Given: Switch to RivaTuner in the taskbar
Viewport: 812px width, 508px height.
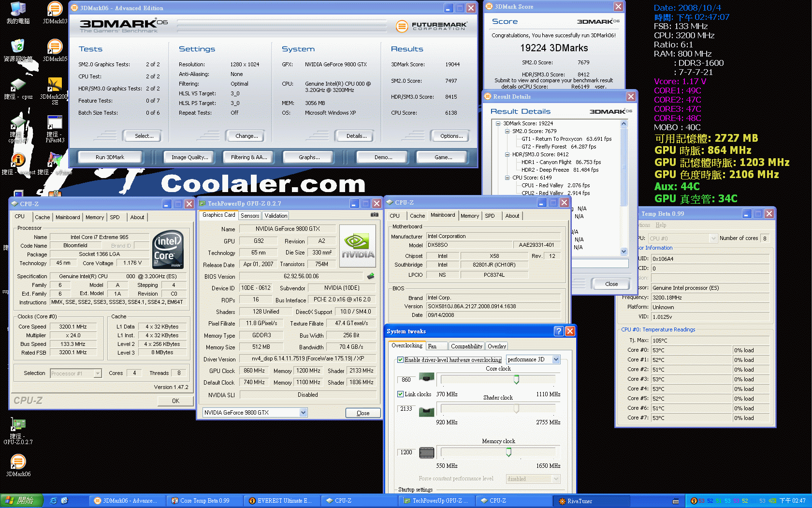Looking at the screenshot, I should click(592, 501).
